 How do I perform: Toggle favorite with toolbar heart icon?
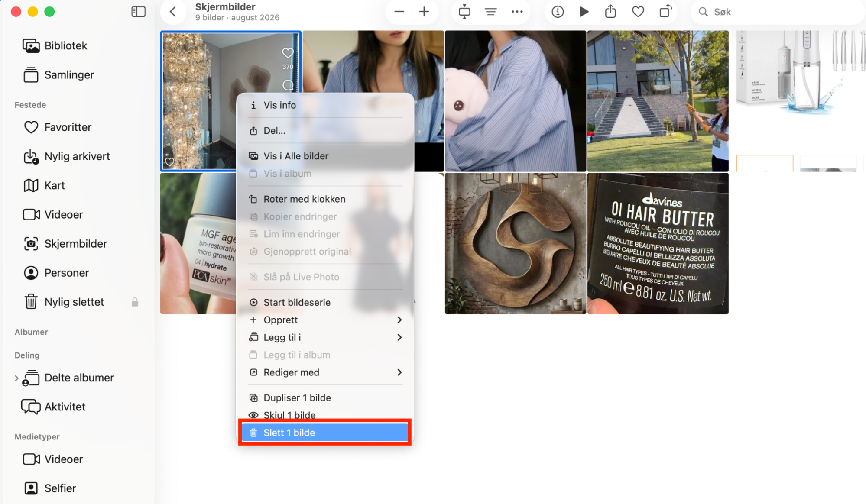pos(638,12)
